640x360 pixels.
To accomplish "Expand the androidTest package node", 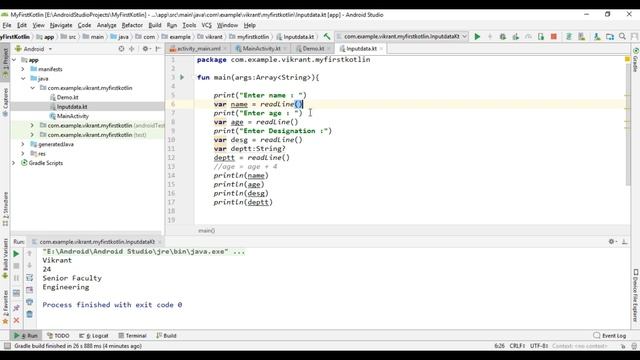I will (32, 125).
